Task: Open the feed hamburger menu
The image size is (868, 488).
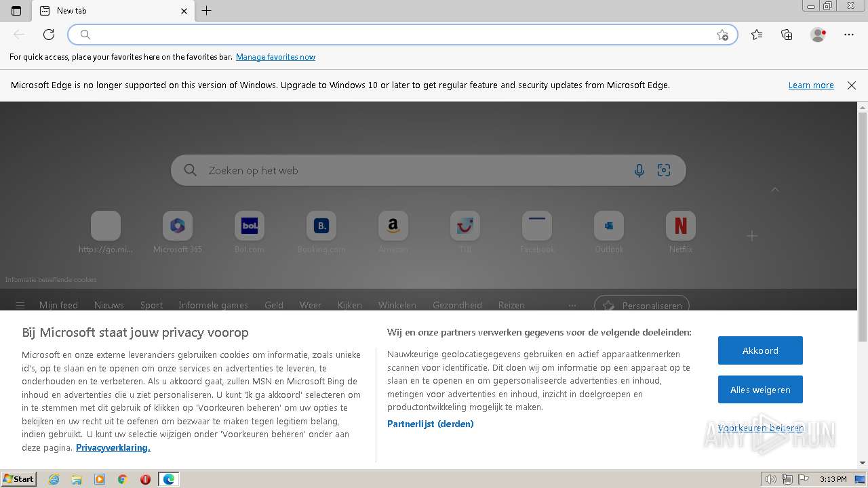Action: click(x=20, y=305)
